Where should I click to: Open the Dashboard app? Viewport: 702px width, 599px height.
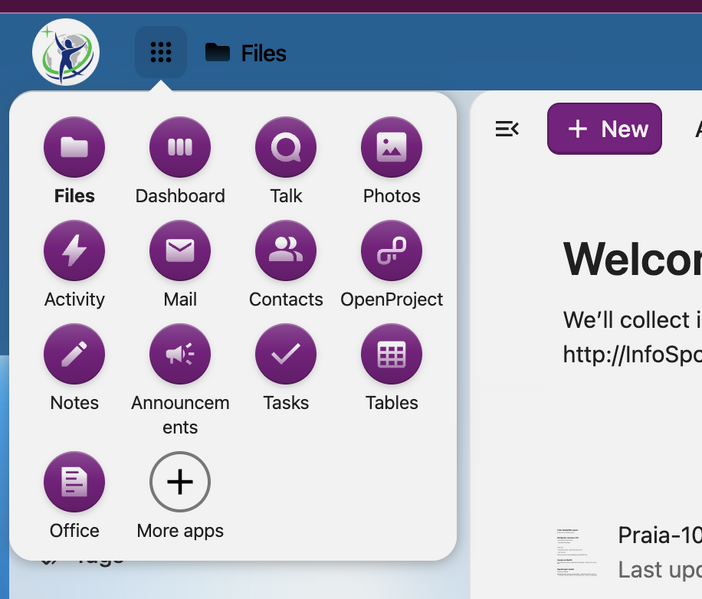180,147
